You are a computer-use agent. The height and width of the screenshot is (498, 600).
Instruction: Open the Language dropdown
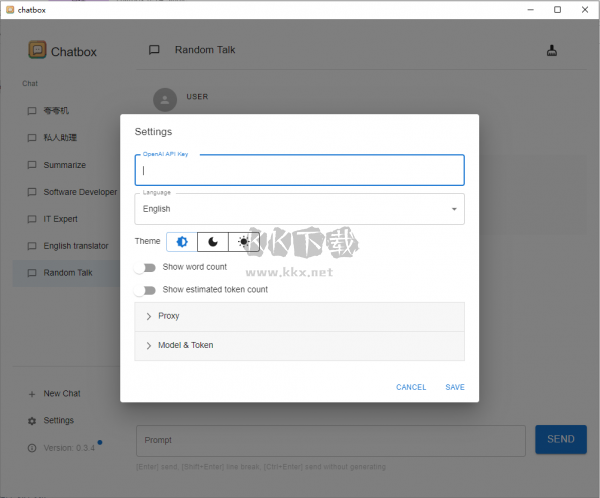299,209
